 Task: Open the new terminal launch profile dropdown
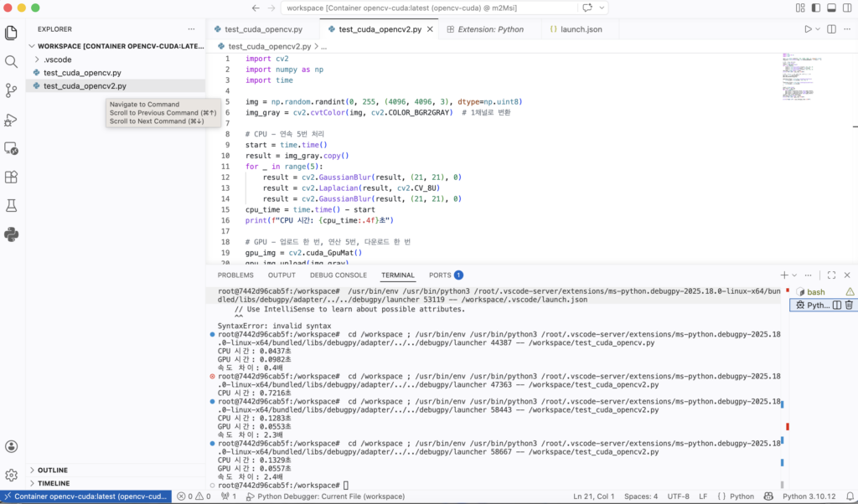pos(796,275)
